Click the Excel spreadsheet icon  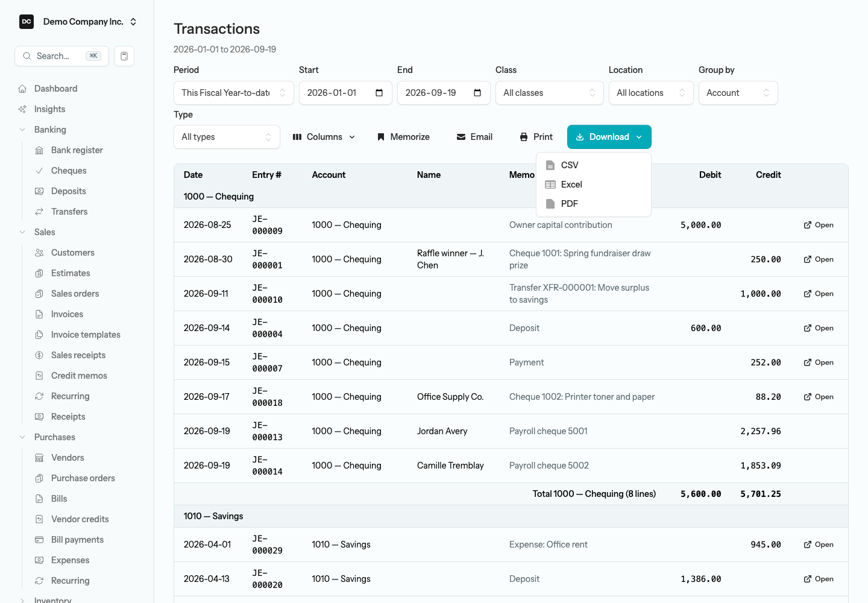[550, 185]
